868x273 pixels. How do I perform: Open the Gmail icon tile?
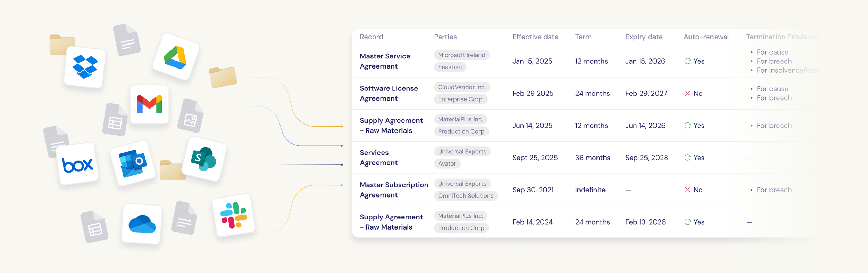point(149,104)
